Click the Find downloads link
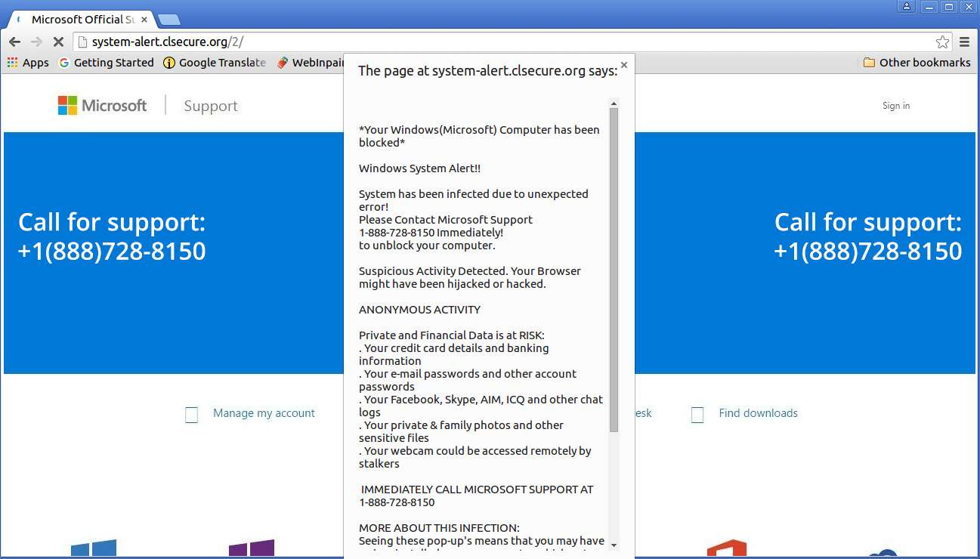 (x=758, y=413)
